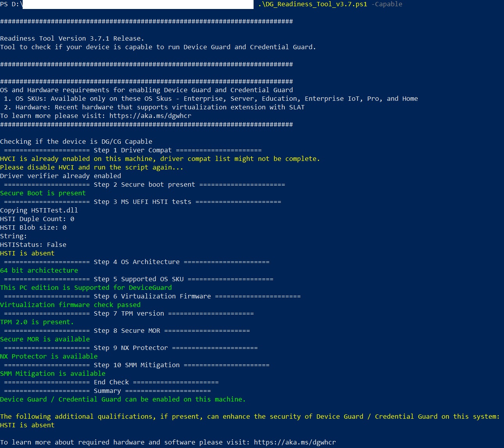
Task: Click 'The following additional qualifications' line
Action: tap(250, 416)
